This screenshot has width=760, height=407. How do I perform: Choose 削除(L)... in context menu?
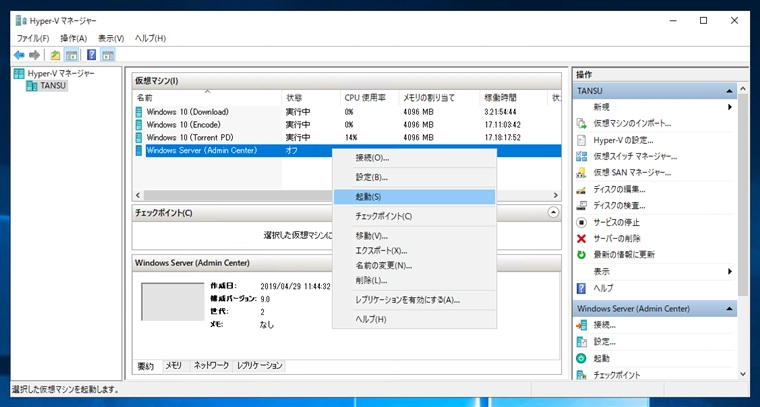point(414,281)
